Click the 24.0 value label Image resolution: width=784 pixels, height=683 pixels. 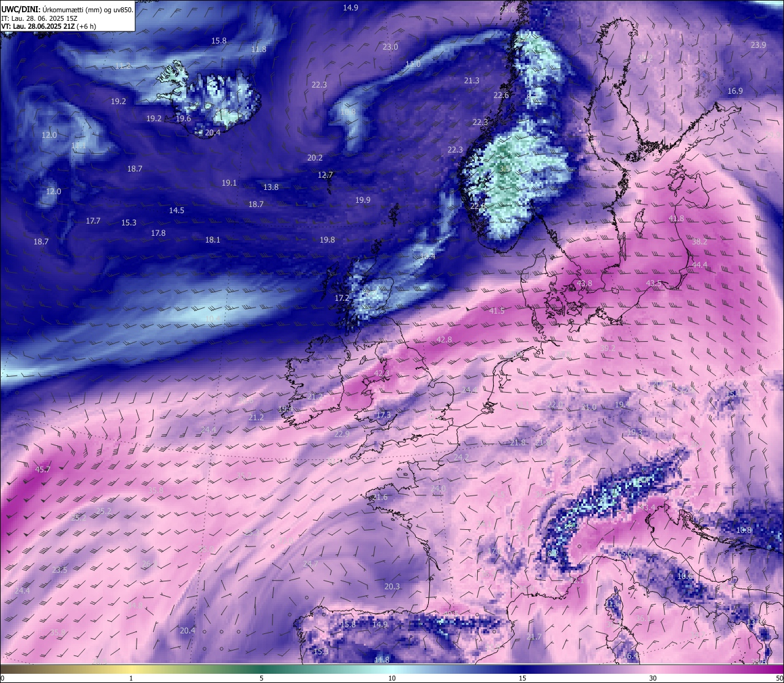[438, 489]
